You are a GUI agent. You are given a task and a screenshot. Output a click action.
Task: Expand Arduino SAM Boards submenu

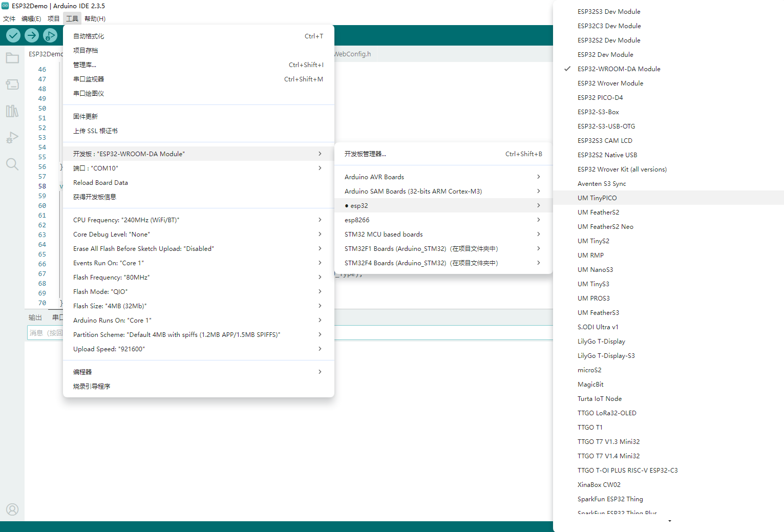coord(443,191)
